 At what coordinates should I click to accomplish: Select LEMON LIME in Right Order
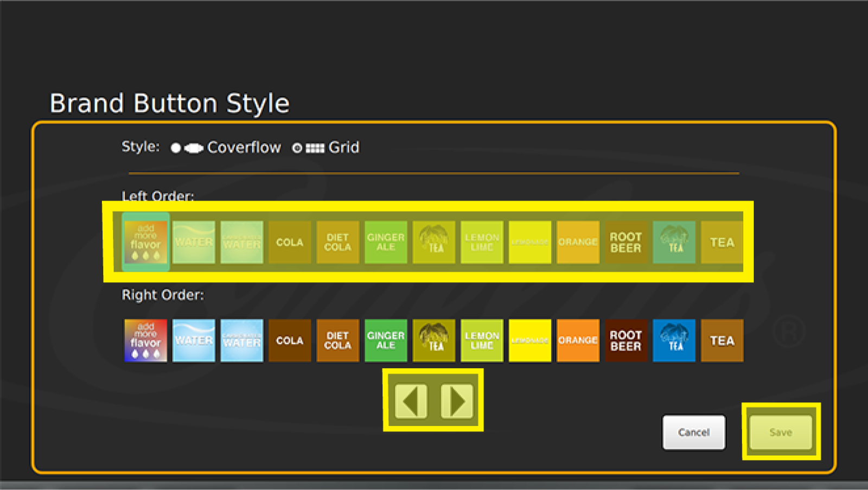482,340
